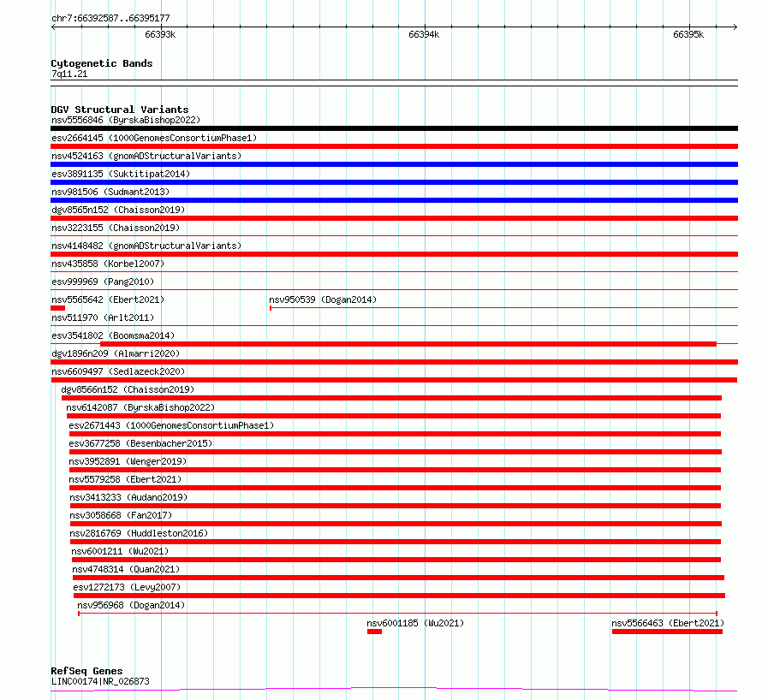The height and width of the screenshot is (700, 762).
Task: Select dgv1896n209 (Almarri2020) label
Action: (x=116, y=353)
